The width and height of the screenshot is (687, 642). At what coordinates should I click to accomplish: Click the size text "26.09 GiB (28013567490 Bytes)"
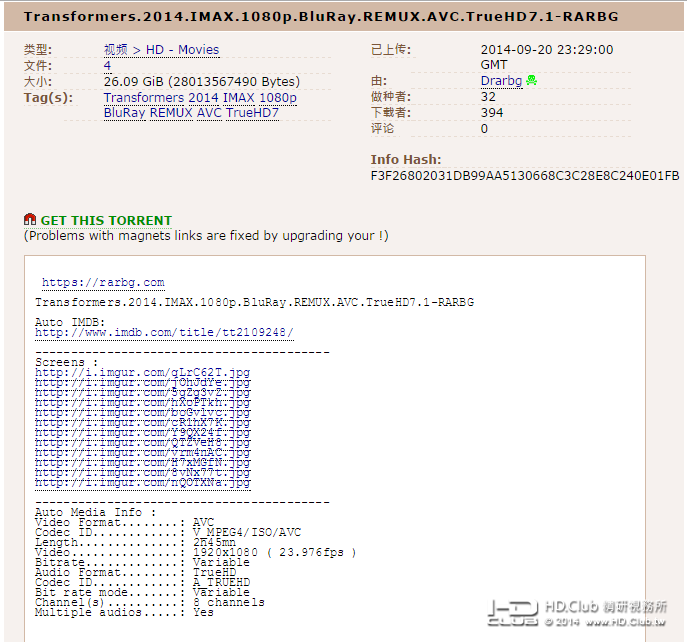(x=202, y=82)
